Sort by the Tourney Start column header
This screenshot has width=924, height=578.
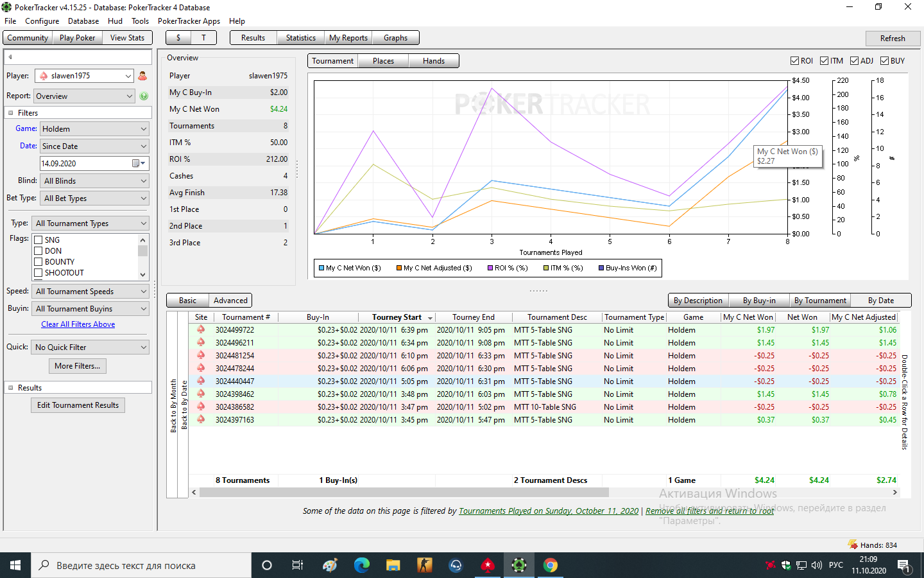coord(397,317)
